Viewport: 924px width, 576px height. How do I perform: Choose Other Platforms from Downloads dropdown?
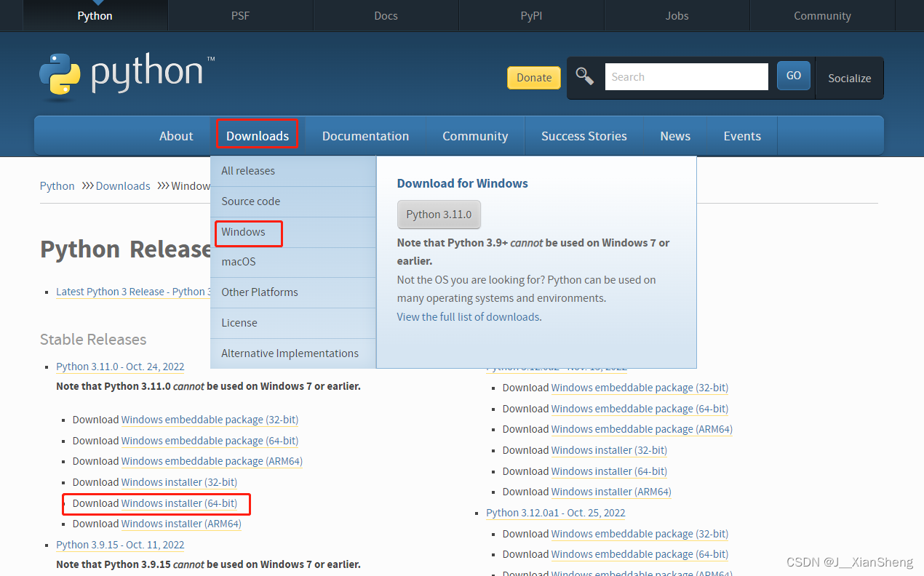pyautogui.click(x=293, y=292)
